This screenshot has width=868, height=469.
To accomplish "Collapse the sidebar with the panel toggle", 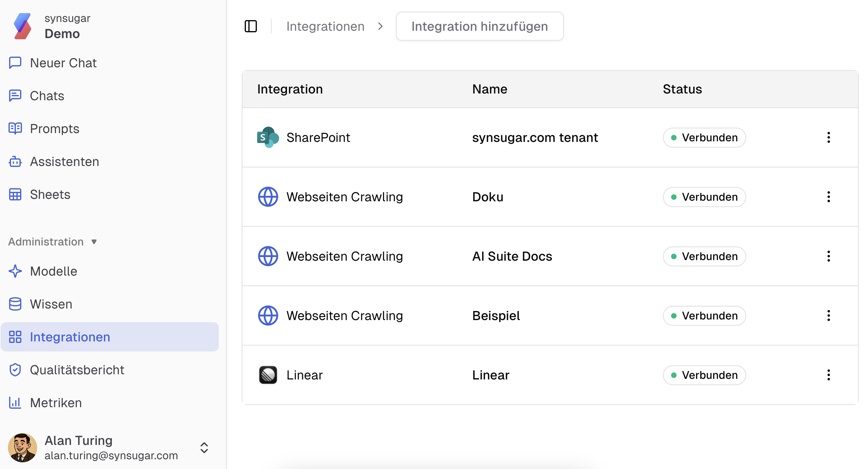I will [x=251, y=26].
